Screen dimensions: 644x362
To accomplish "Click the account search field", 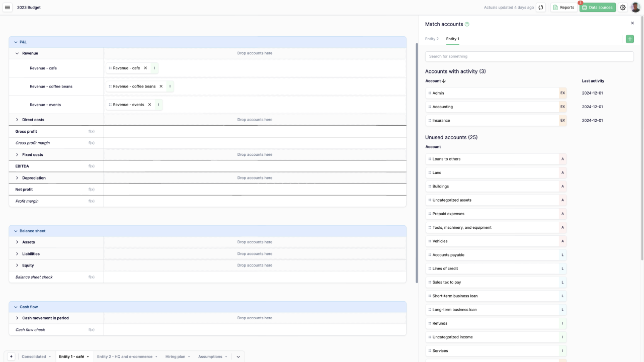I will pos(529,56).
